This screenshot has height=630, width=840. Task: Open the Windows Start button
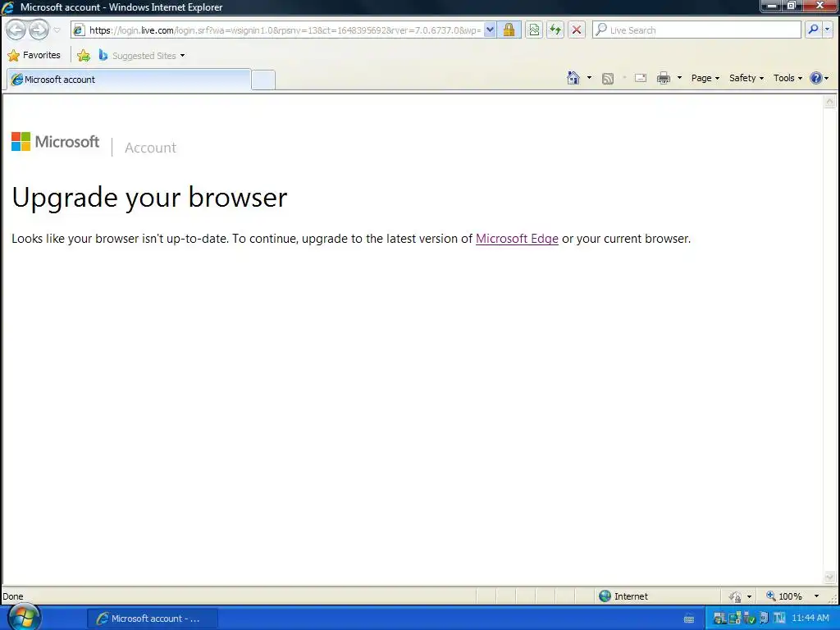[24, 618]
